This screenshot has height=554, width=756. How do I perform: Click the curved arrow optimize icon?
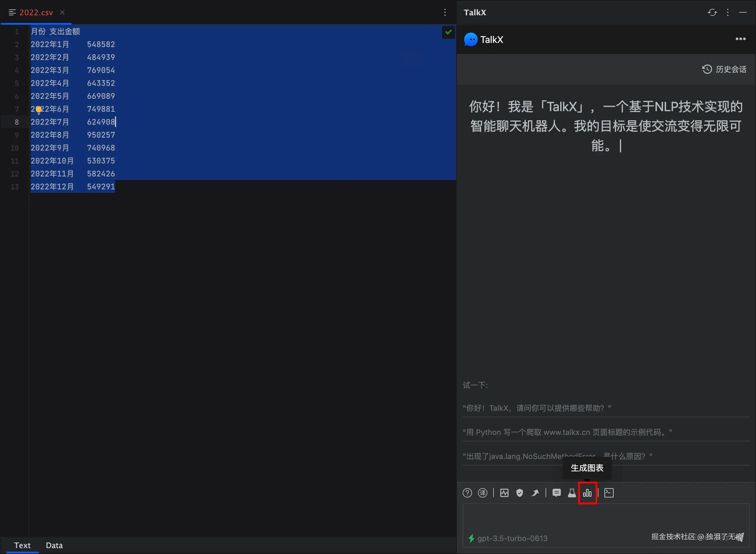[x=535, y=493]
